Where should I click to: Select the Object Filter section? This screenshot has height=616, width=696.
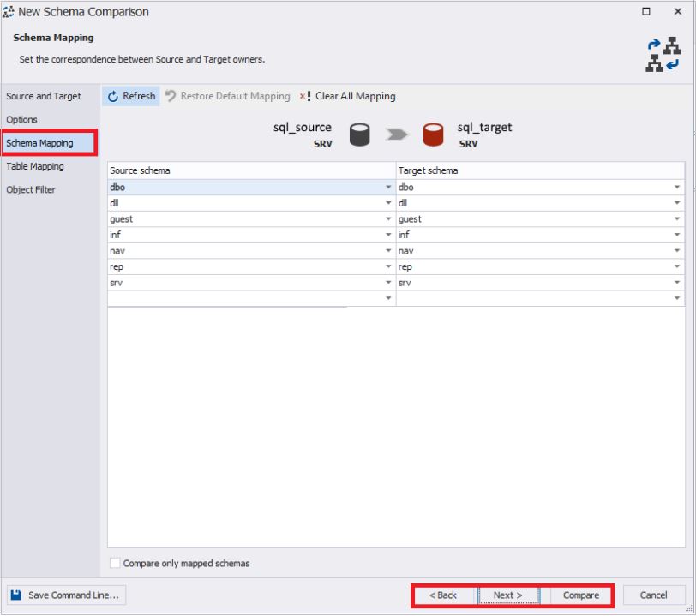click(32, 189)
